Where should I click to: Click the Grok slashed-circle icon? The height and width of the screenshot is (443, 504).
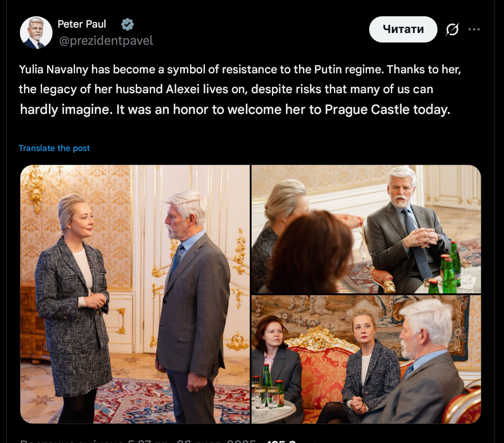tap(452, 30)
